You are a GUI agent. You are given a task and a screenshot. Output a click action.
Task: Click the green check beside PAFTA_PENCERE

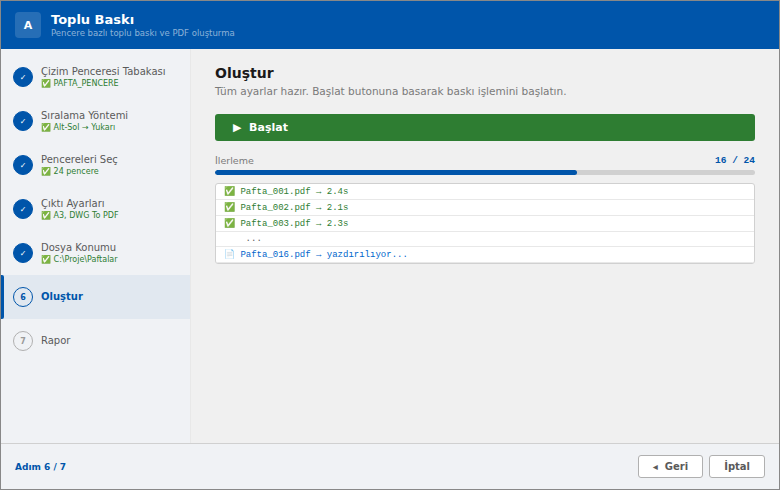pos(46,84)
